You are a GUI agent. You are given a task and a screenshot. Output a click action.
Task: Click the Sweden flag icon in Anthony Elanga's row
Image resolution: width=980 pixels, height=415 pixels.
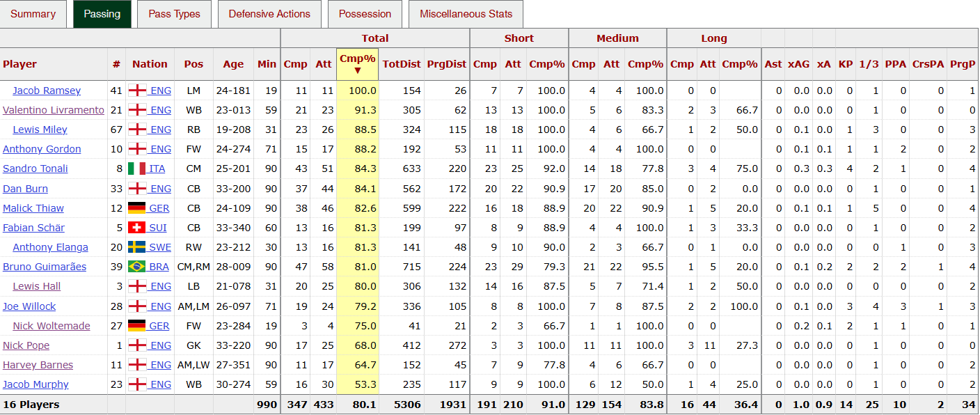pos(137,247)
